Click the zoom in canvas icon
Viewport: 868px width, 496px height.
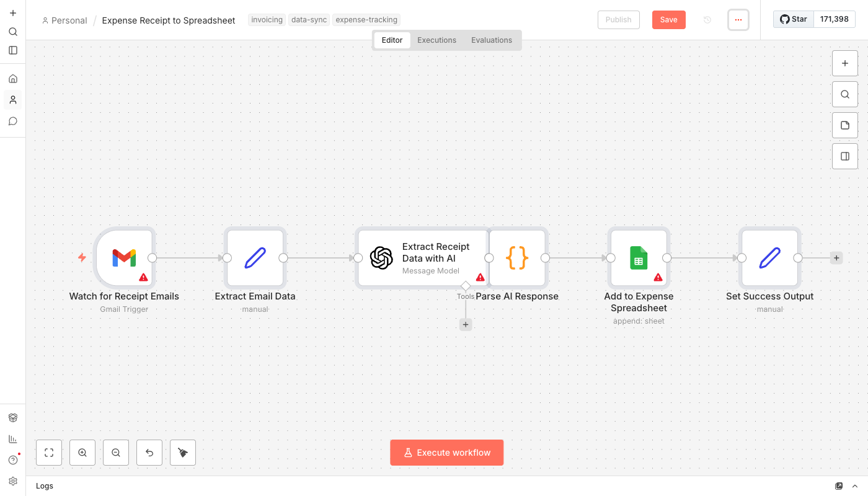(x=82, y=453)
